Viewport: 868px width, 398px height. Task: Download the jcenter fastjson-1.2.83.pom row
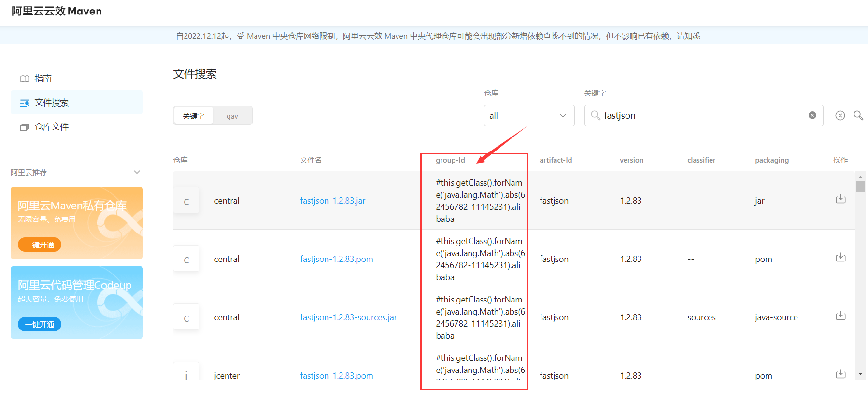(x=840, y=374)
